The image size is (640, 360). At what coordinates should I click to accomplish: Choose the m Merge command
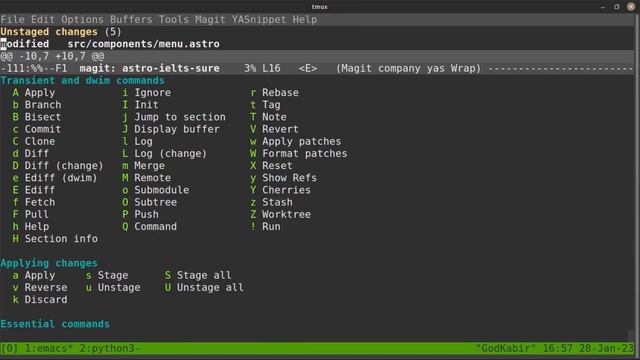tap(143, 166)
